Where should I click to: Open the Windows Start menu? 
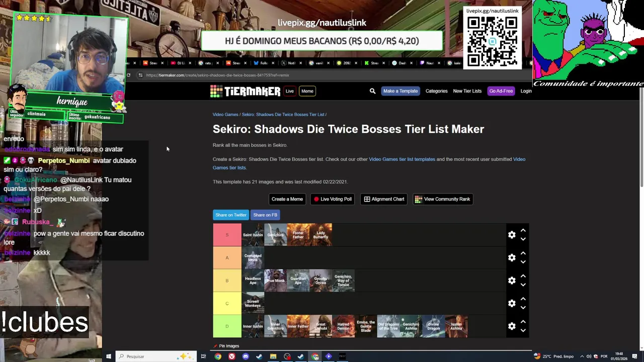108,356
